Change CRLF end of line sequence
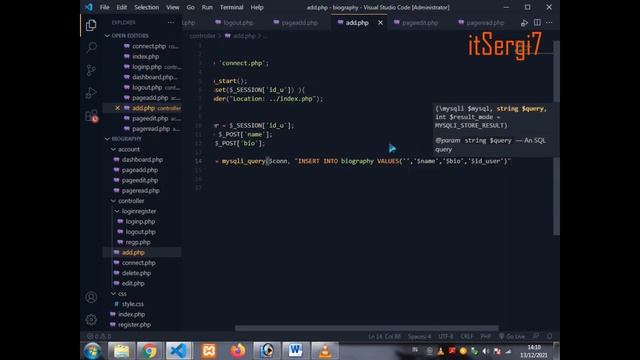Image resolution: width=640 pixels, height=360 pixels. pyautogui.click(x=467, y=336)
